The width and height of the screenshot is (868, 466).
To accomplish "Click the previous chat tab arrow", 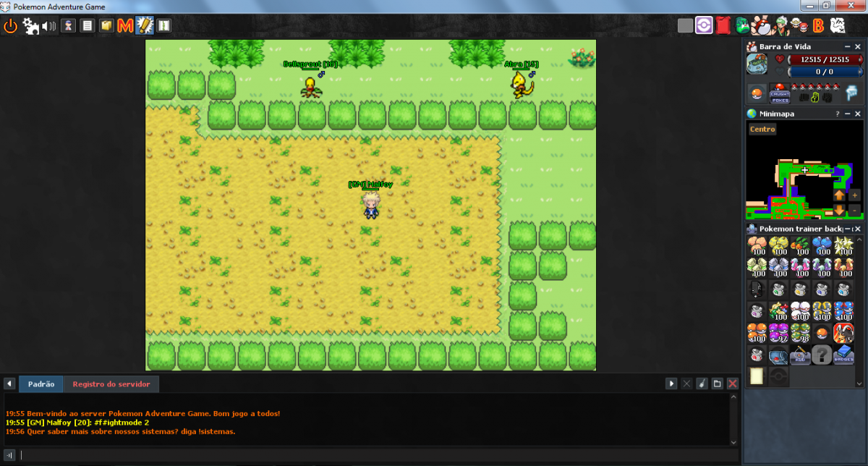I will (x=10, y=384).
